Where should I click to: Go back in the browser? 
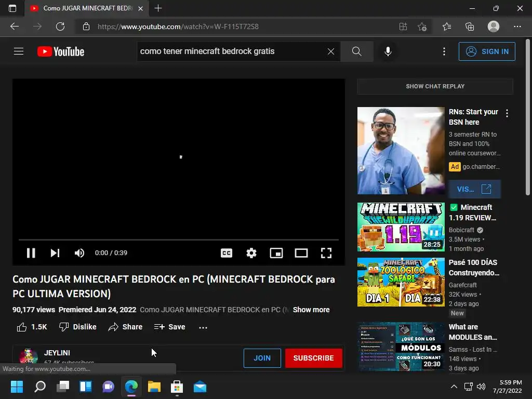click(15, 26)
